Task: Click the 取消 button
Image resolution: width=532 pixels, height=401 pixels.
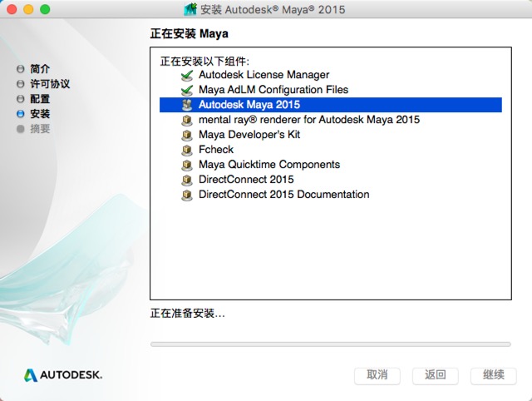Action: tap(377, 376)
